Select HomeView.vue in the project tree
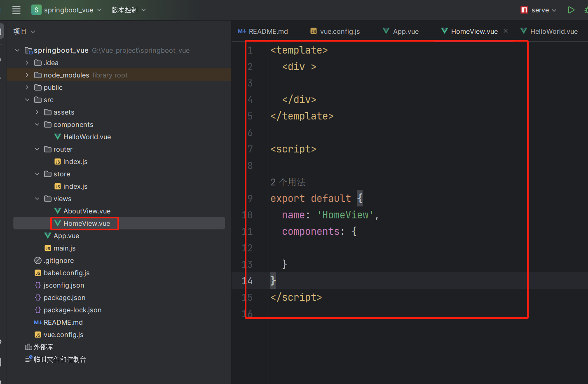The width and height of the screenshot is (588, 384). (x=87, y=223)
